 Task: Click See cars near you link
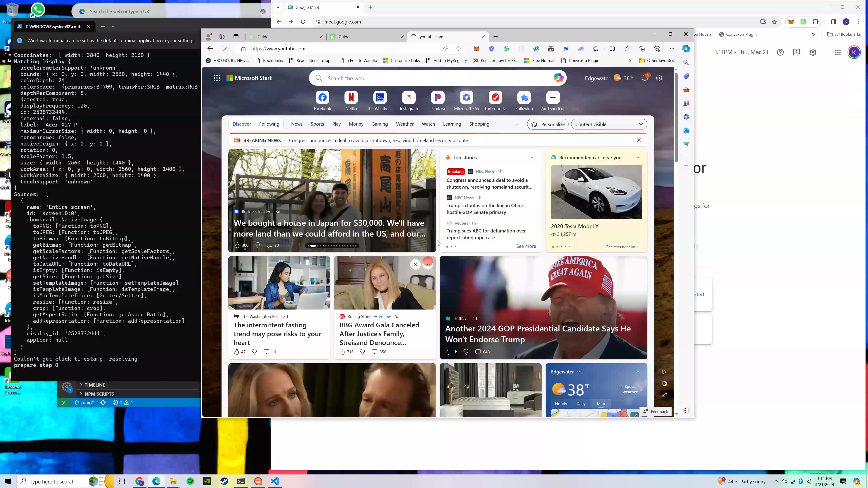(621, 247)
